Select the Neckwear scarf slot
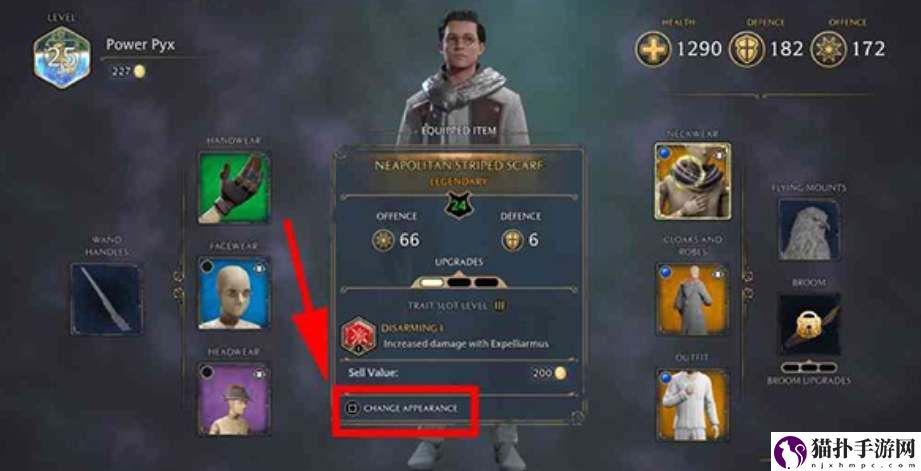The height and width of the screenshot is (471, 921). click(693, 181)
